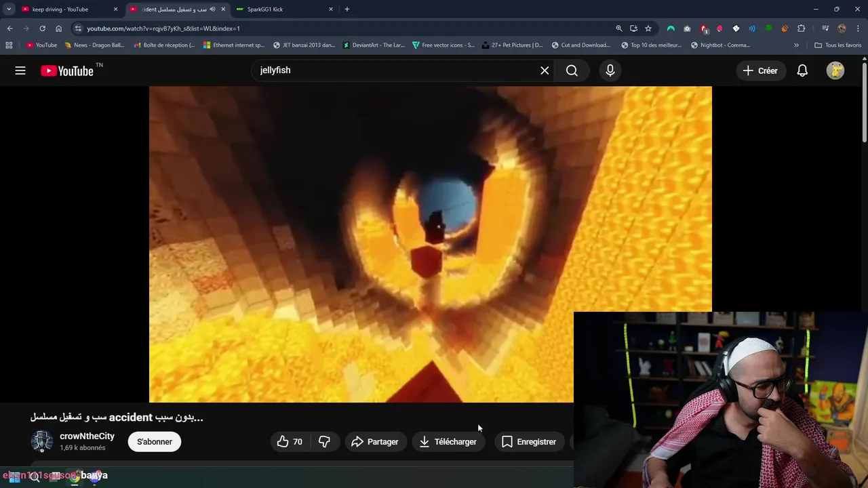Image resolution: width=868 pixels, height=488 pixels.
Task: Expand the tab search dropdown arrow
Action: (x=9, y=9)
